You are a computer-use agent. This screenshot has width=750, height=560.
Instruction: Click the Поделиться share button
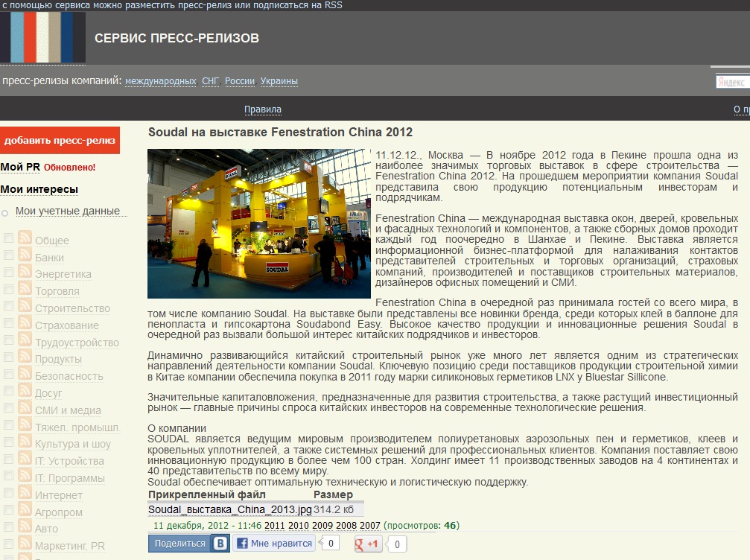pyautogui.click(x=179, y=544)
